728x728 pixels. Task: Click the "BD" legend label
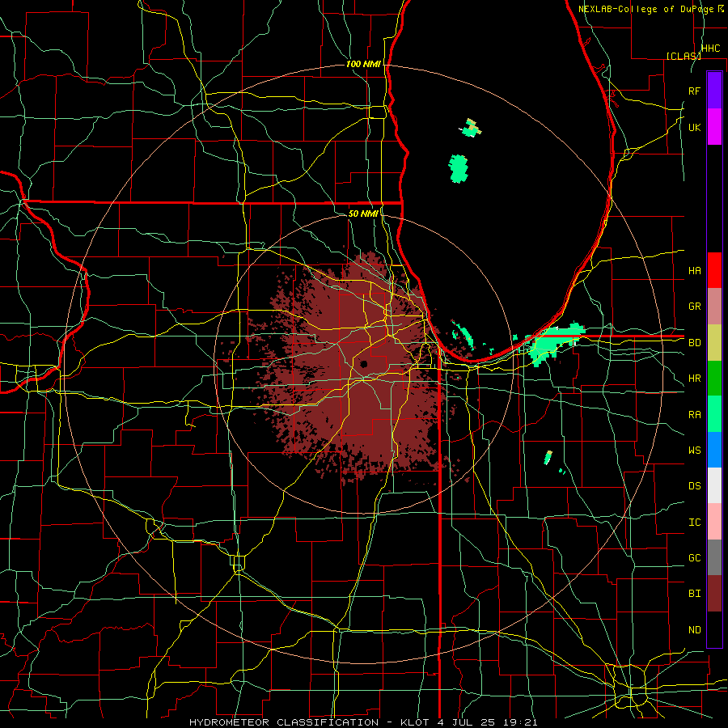click(x=695, y=343)
